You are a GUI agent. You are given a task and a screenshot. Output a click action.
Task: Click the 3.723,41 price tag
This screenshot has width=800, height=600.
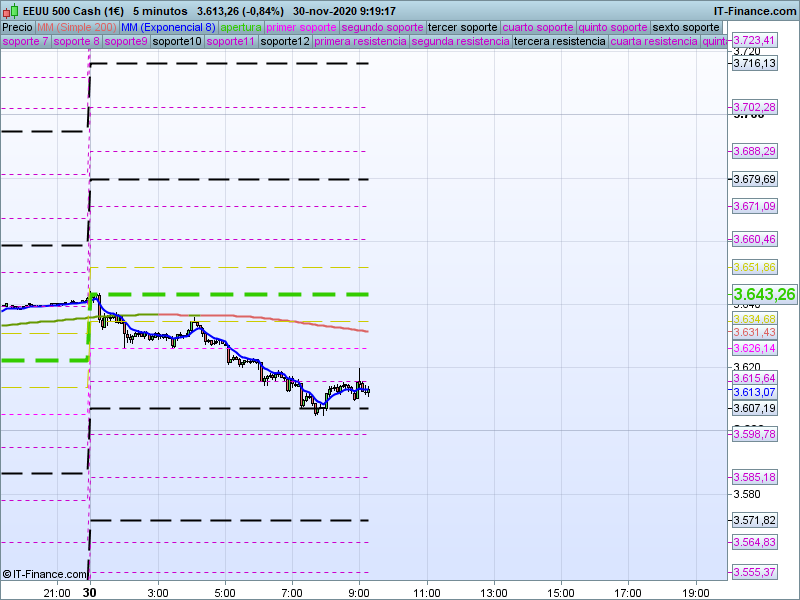click(x=754, y=40)
